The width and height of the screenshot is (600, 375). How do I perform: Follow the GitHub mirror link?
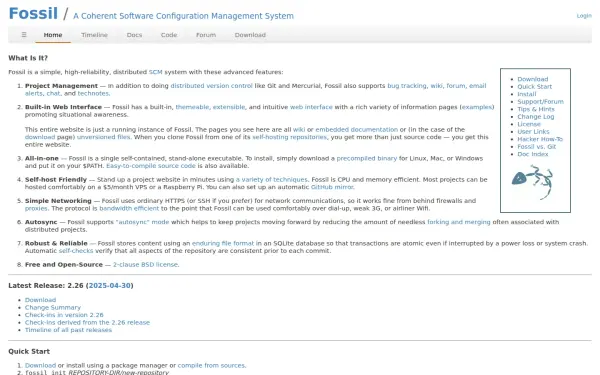coord(332,187)
